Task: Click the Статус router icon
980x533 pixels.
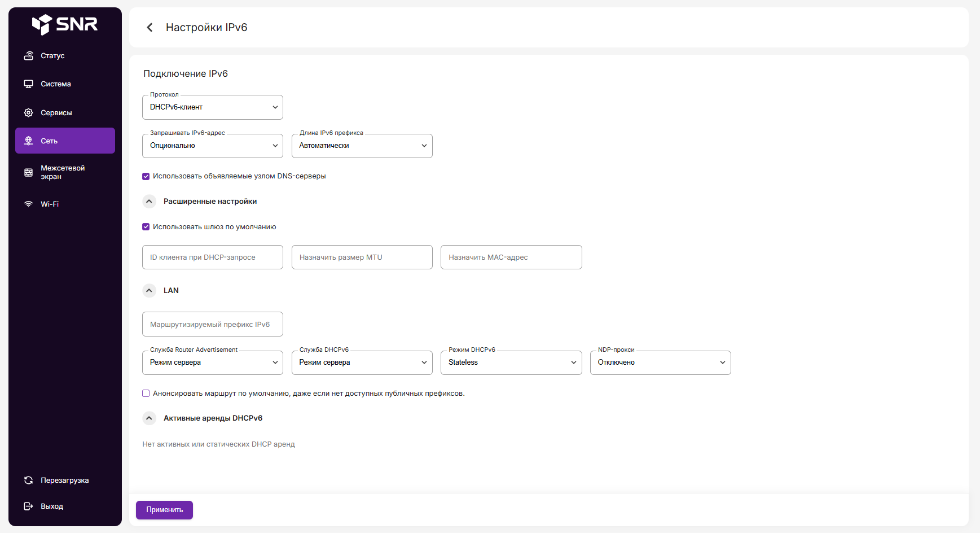Action: coord(28,56)
